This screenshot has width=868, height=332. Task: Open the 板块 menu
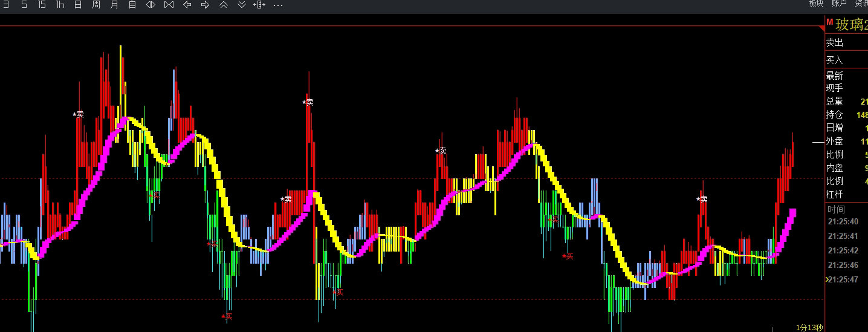click(x=816, y=4)
